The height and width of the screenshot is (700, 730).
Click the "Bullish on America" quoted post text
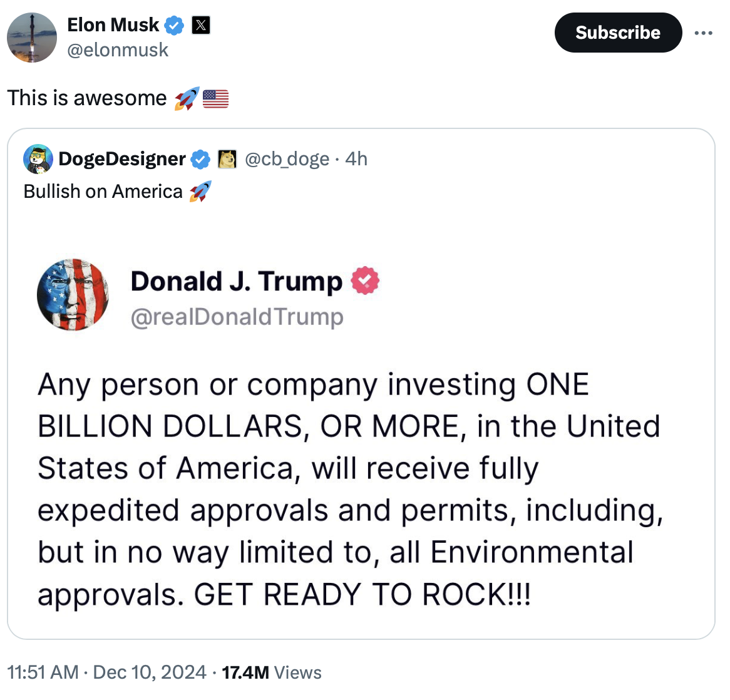[x=103, y=192]
